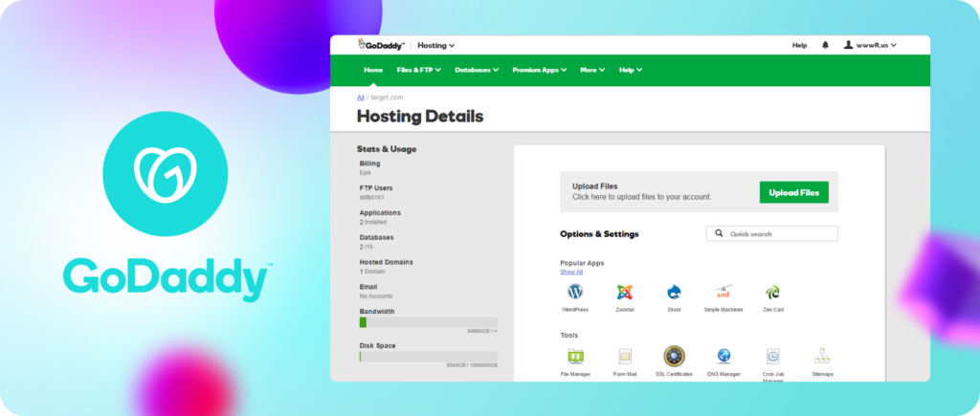Open the SSL Certificates tool
The height and width of the screenshot is (416, 980).
675,357
